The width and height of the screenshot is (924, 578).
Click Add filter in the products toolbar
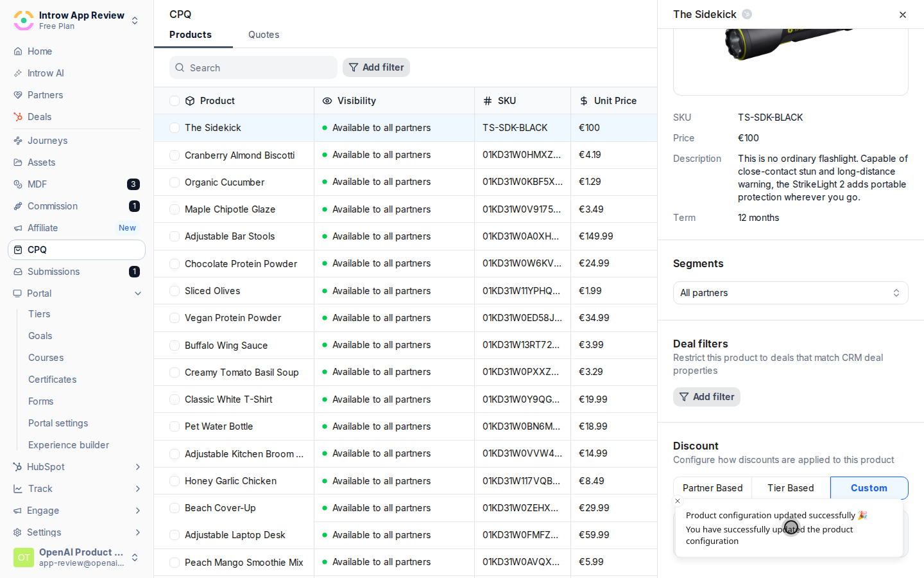coord(376,67)
